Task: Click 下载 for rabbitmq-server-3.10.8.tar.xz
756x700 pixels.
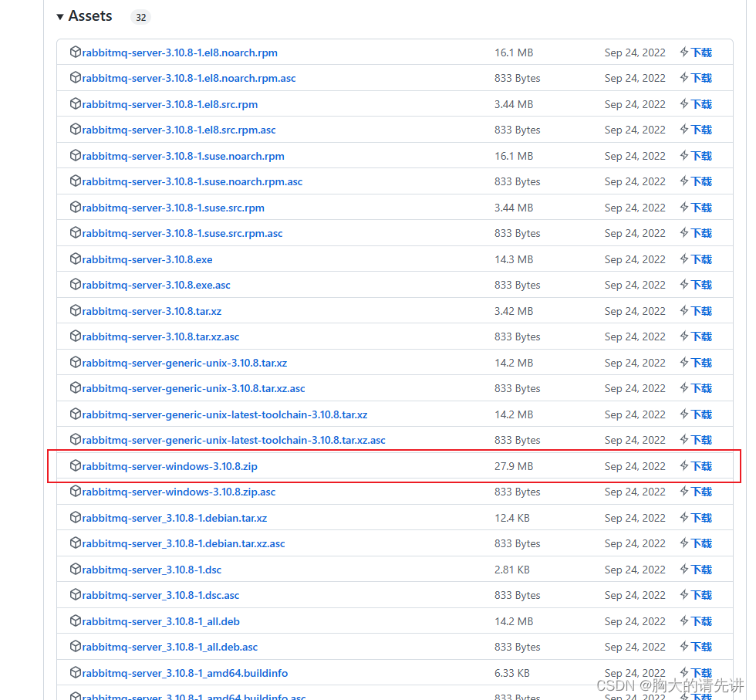Action: coord(701,311)
